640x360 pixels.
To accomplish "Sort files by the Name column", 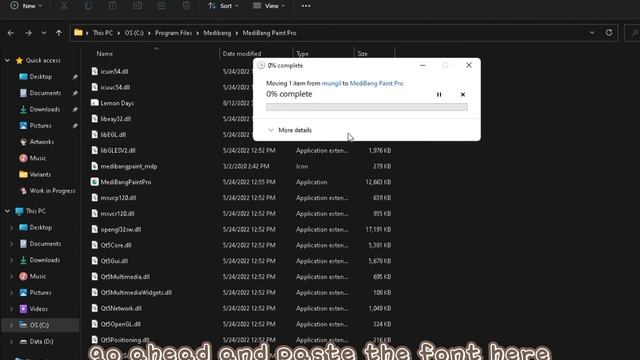I will coord(104,53).
